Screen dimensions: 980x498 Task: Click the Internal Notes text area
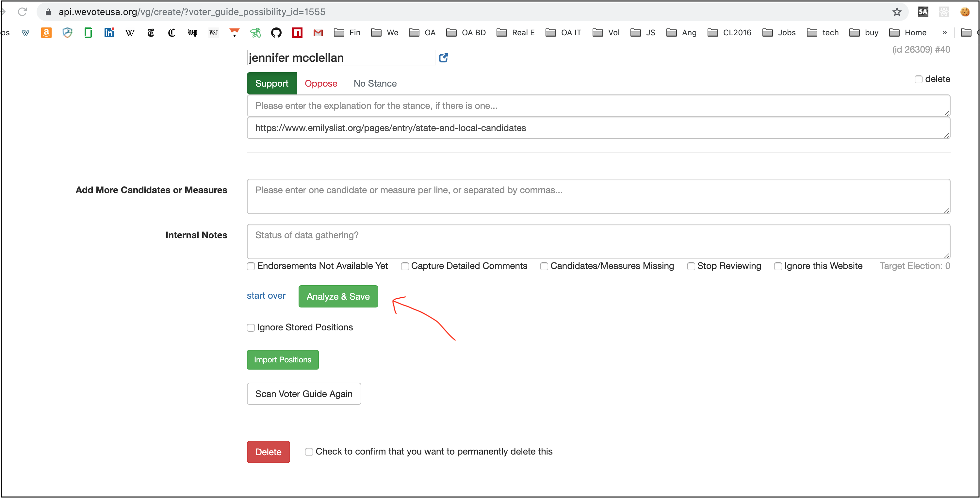click(598, 241)
